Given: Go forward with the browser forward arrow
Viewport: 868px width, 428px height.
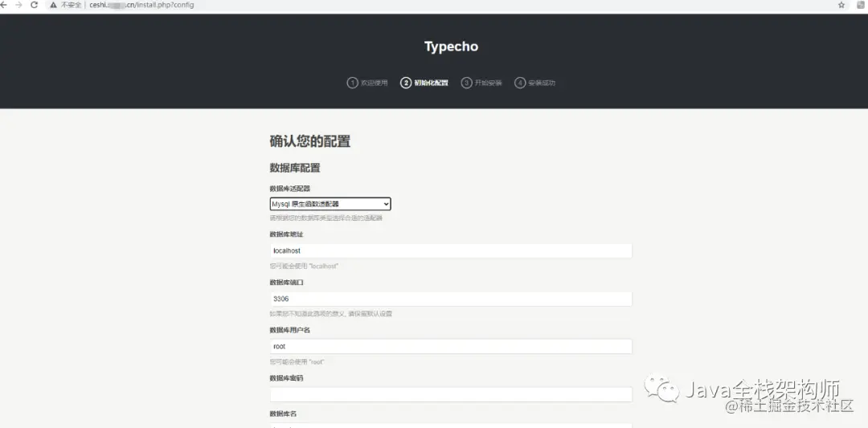Looking at the screenshot, I should 18,5.
